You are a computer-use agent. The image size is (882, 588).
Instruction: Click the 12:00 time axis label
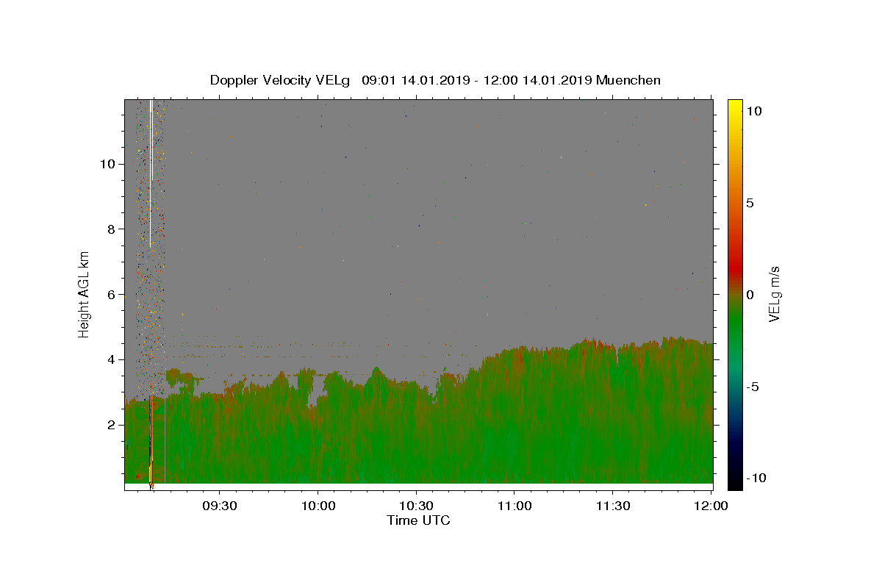click(711, 506)
